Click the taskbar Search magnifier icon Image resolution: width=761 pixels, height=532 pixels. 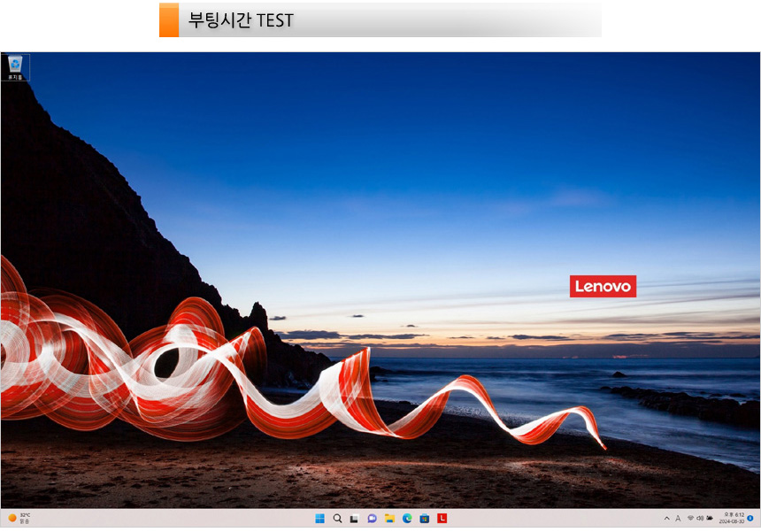coord(337,518)
